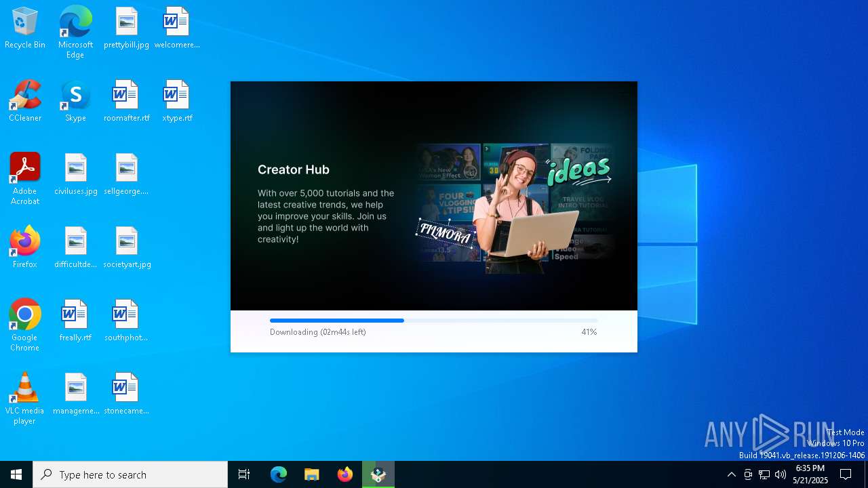Launch Edge from the taskbar
The height and width of the screenshot is (488, 868).
click(279, 474)
